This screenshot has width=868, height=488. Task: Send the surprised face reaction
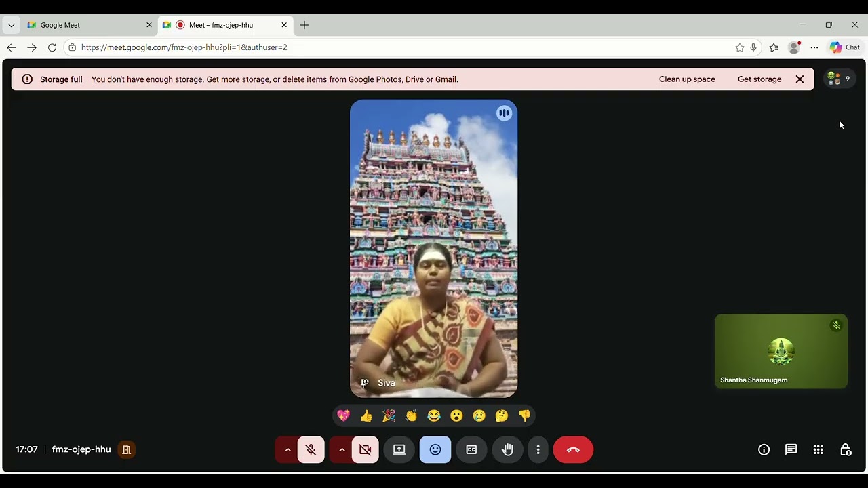(456, 415)
